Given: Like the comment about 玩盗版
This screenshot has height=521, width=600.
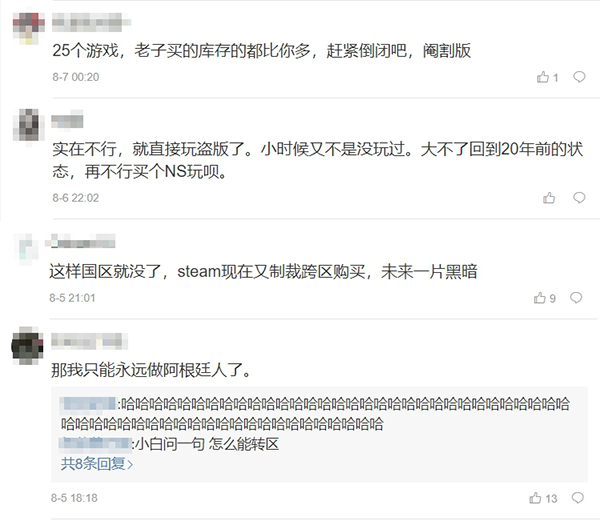Looking at the screenshot, I should pyautogui.click(x=549, y=198).
